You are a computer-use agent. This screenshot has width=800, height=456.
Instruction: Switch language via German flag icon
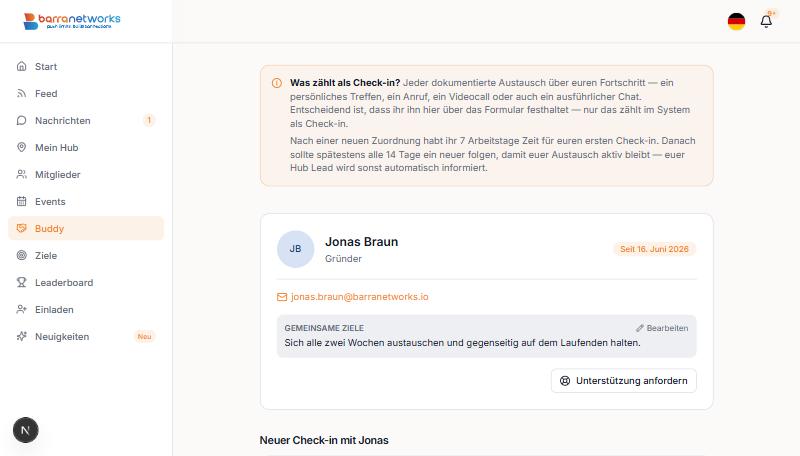click(736, 21)
